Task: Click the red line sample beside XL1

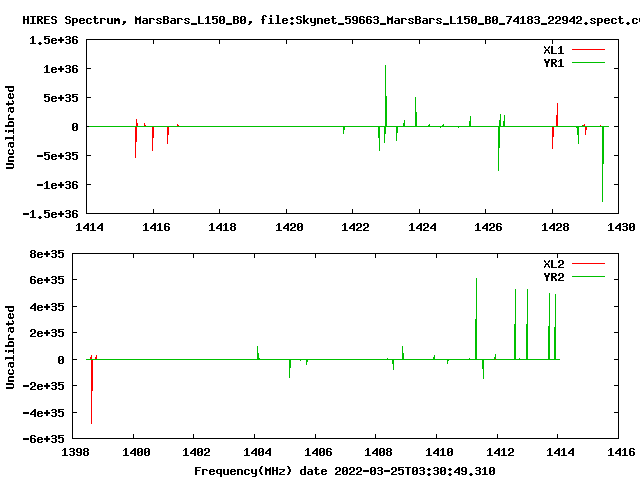Action: click(x=588, y=50)
